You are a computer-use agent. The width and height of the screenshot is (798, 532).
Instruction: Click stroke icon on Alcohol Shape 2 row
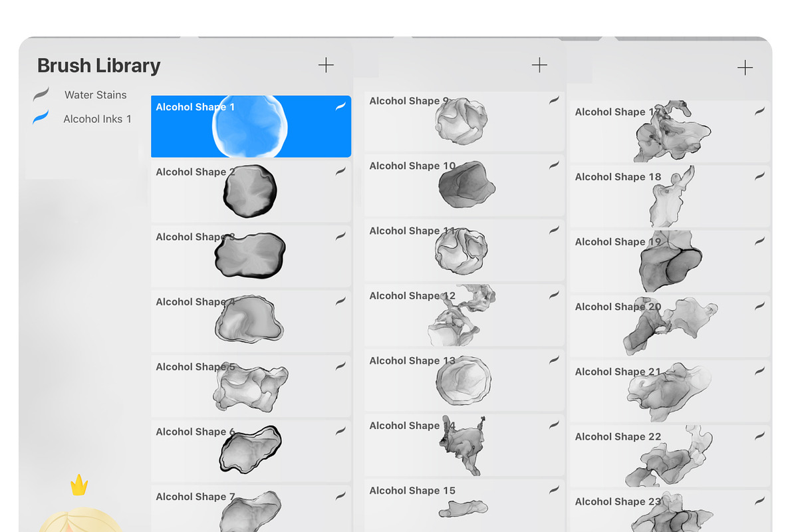[340, 172]
